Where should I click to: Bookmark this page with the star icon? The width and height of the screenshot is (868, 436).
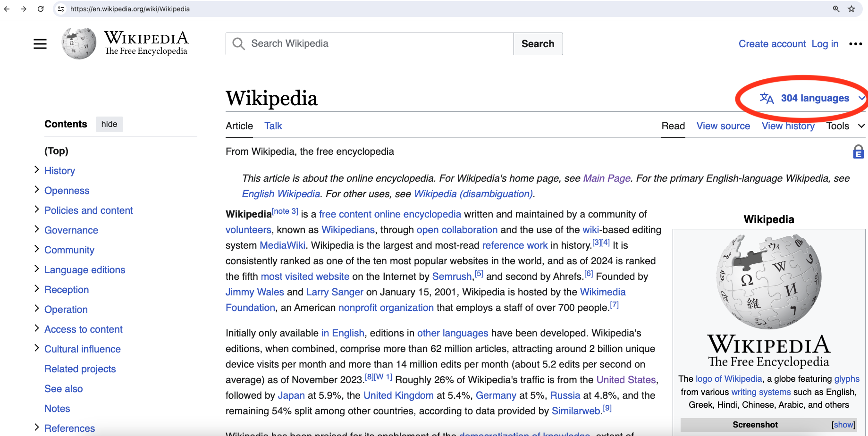tap(851, 9)
